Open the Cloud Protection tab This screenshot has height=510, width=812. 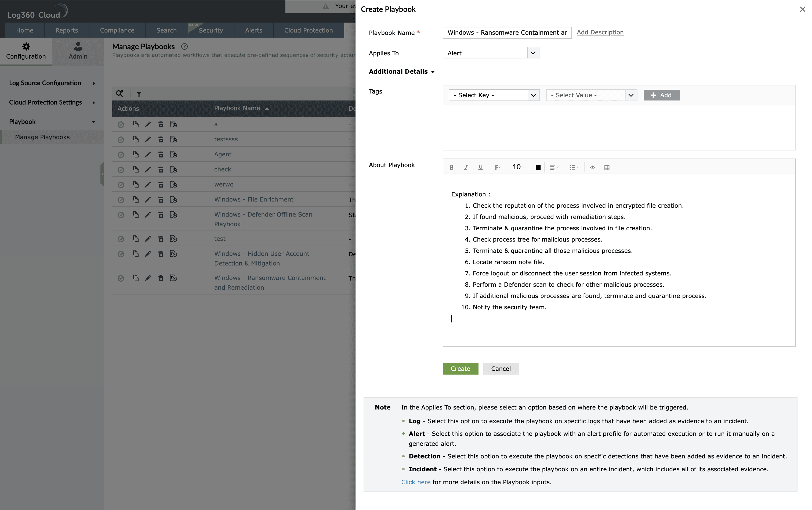(309, 30)
